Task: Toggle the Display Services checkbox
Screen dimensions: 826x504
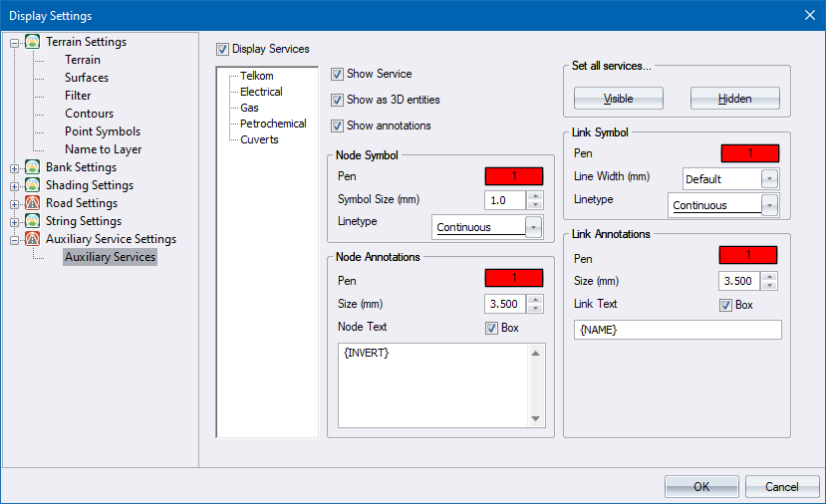Action: coord(222,49)
